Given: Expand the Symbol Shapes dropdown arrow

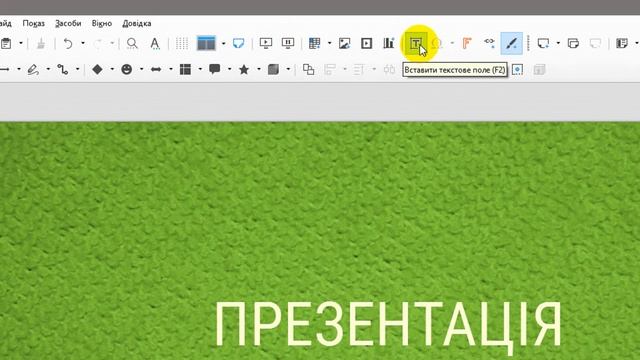Looking at the screenshot, I should coord(141,70).
